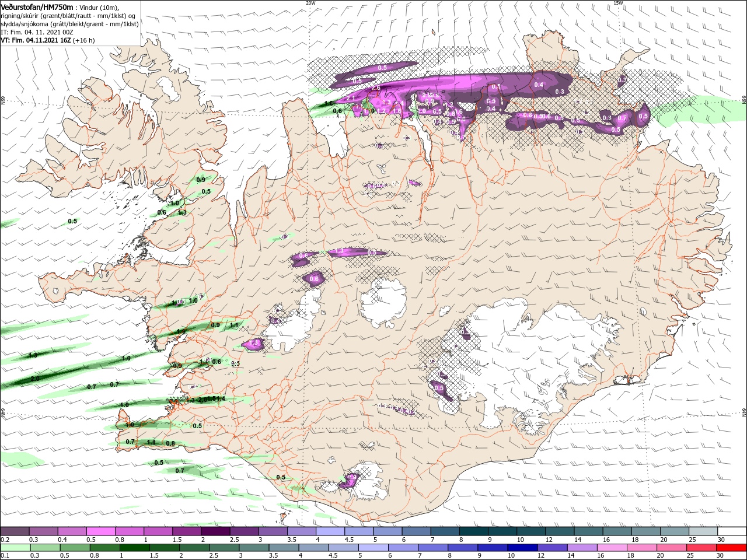This screenshot has height=560, width=747.
Task: Click the 20W longitude label on the top edge
Action: click(x=310, y=3)
